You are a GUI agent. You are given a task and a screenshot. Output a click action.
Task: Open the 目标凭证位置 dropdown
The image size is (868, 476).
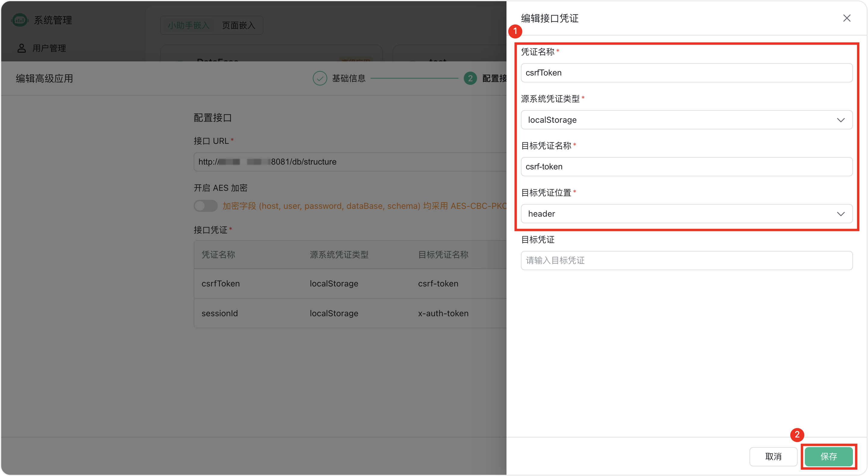click(x=686, y=213)
